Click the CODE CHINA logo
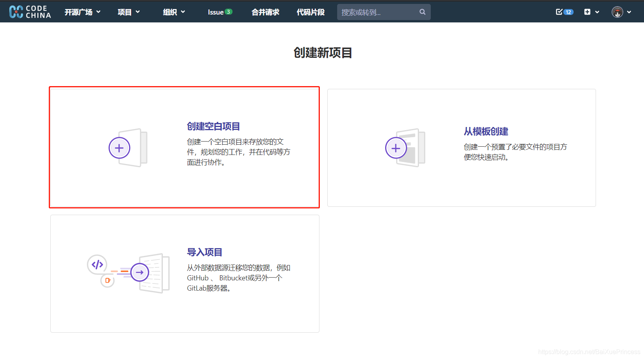 (x=30, y=11)
